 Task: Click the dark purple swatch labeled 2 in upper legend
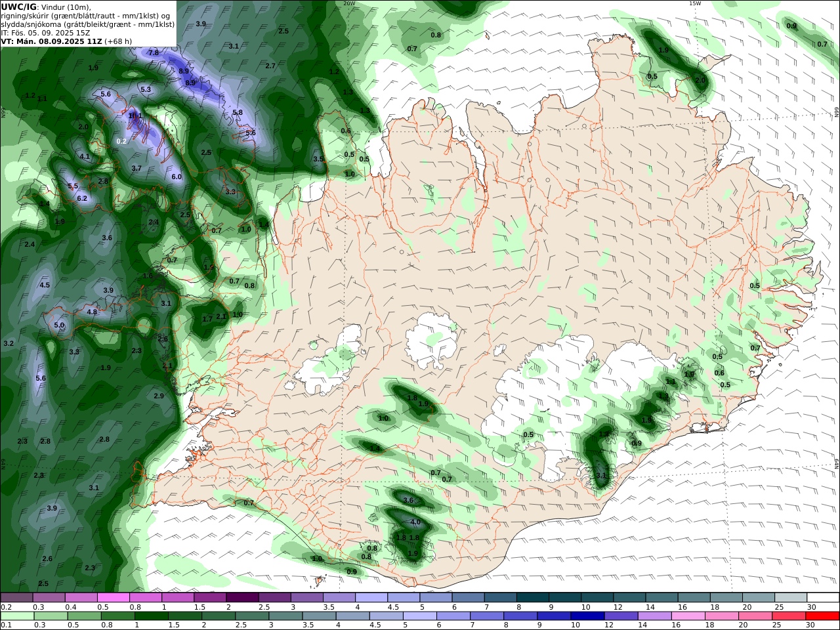(x=242, y=598)
